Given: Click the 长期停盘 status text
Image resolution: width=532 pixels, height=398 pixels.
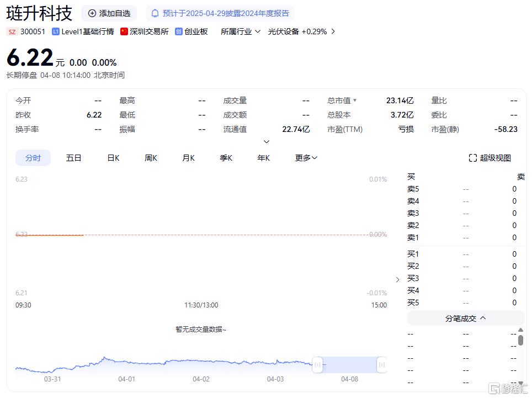Looking at the screenshot, I should [22, 75].
